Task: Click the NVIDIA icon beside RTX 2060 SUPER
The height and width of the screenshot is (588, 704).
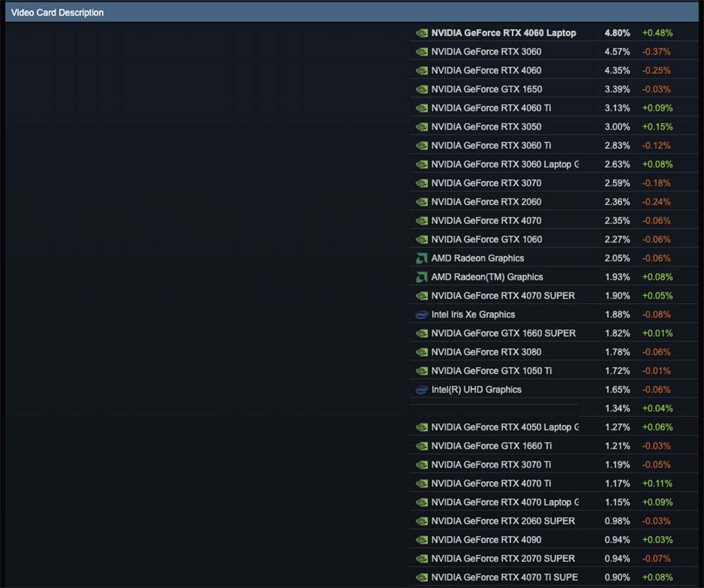Action: (x=422, y=522)
